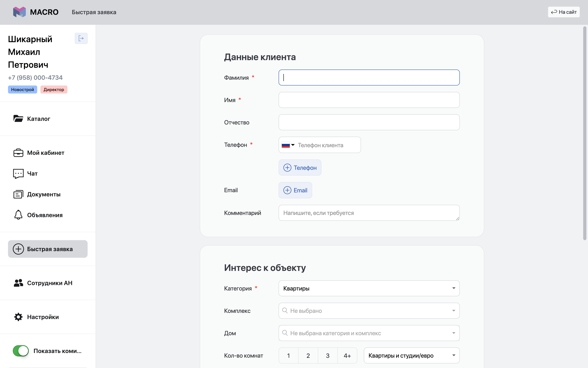Click the plus-circle icon beside Быстрая заявка
The image size is (588, 368).
[18, 249]
